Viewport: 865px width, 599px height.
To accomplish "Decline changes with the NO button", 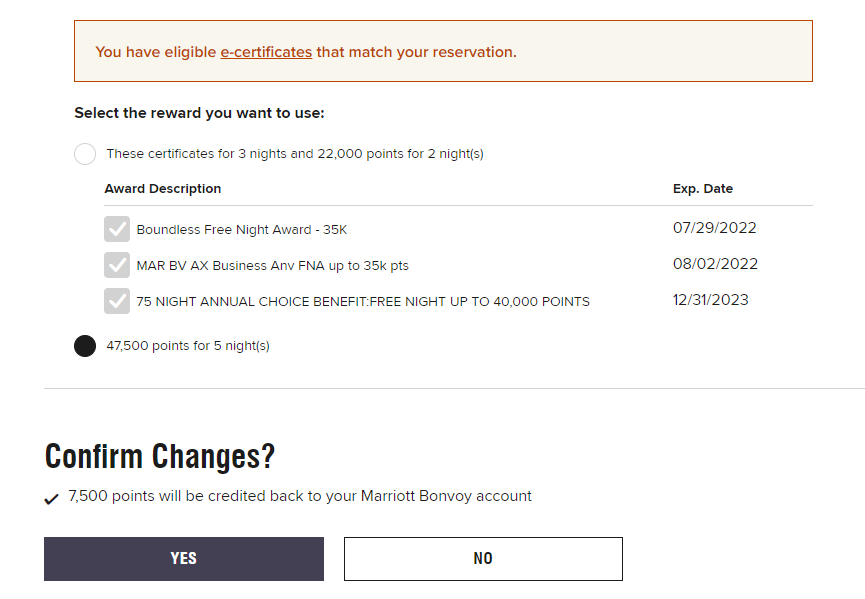I will [483, 559].
